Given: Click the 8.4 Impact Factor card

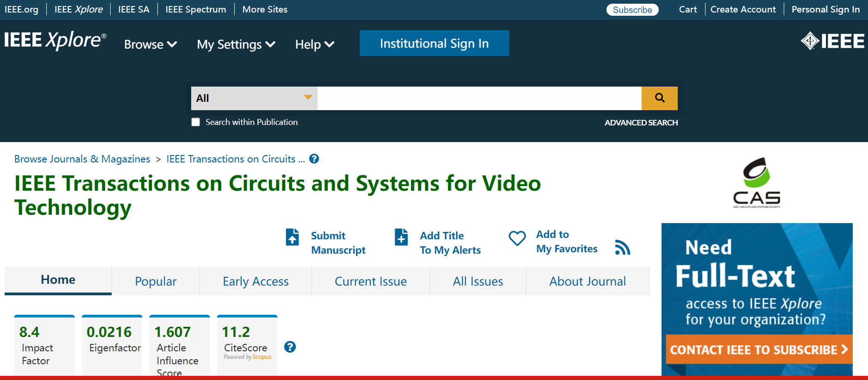Looking at the screenshot, I should (44, 346).
